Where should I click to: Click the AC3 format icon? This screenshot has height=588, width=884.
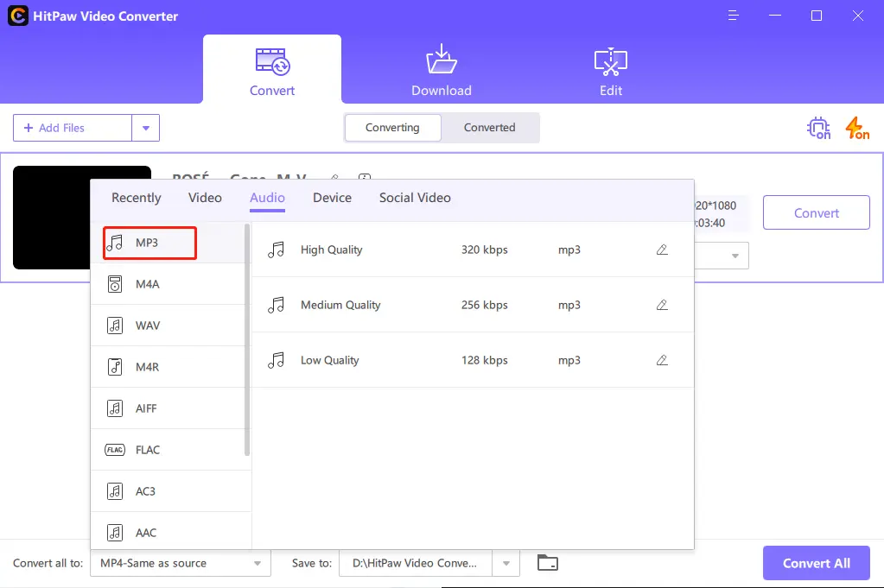pyautogui.click(x=115, y=491)
